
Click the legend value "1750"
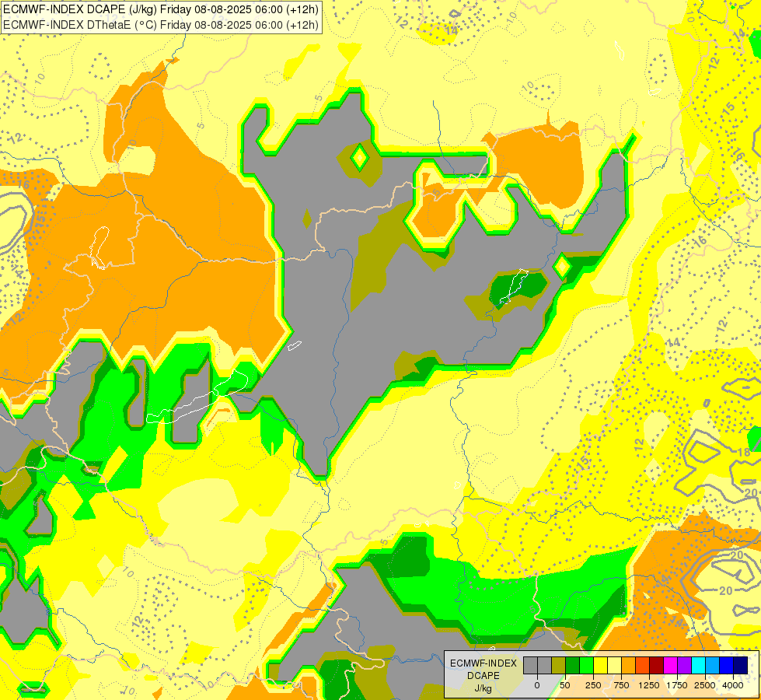(677, 685)
